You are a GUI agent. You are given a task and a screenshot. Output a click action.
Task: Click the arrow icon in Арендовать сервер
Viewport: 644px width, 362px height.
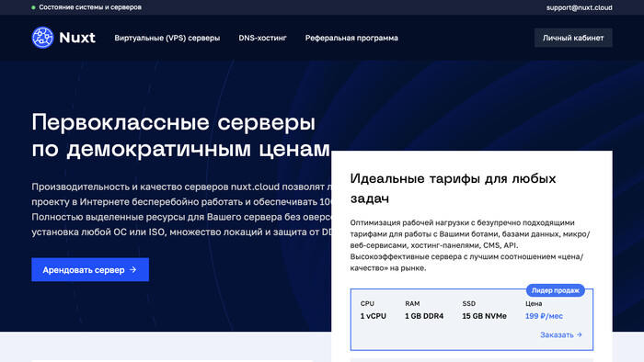[133, 270]
